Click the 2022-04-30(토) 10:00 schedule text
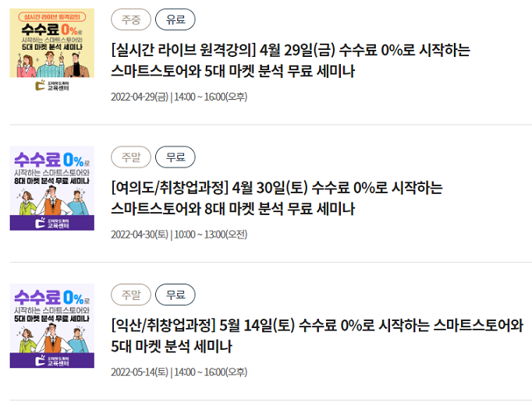Screen dimensions: 532x406 [179, 235]
